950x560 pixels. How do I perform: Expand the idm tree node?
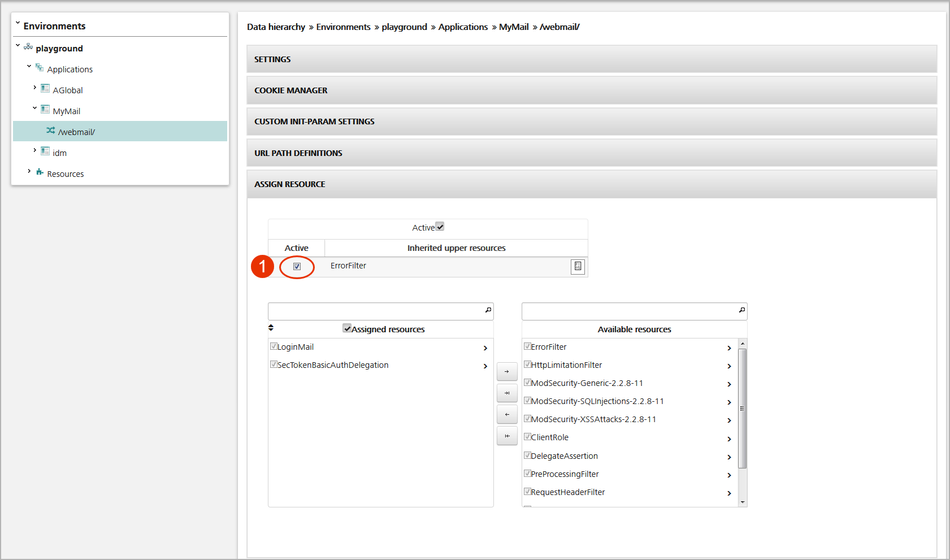click(34, 150)
